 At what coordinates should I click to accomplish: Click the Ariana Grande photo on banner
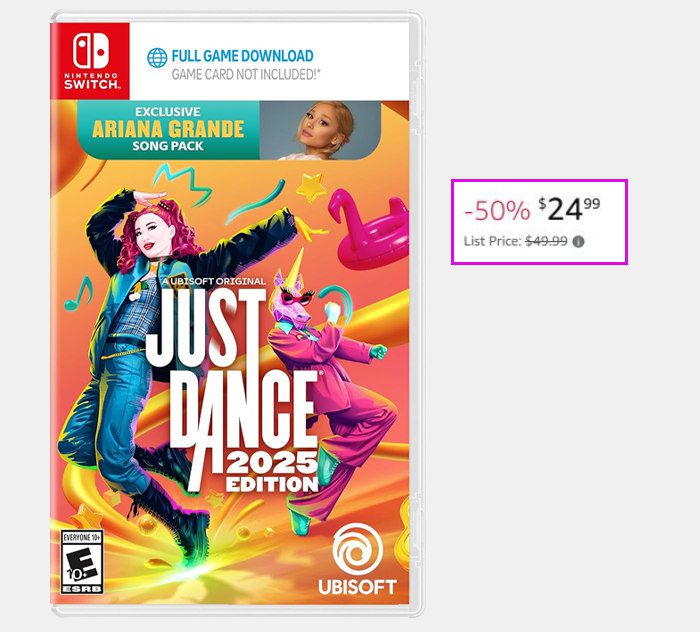(320, 130)
